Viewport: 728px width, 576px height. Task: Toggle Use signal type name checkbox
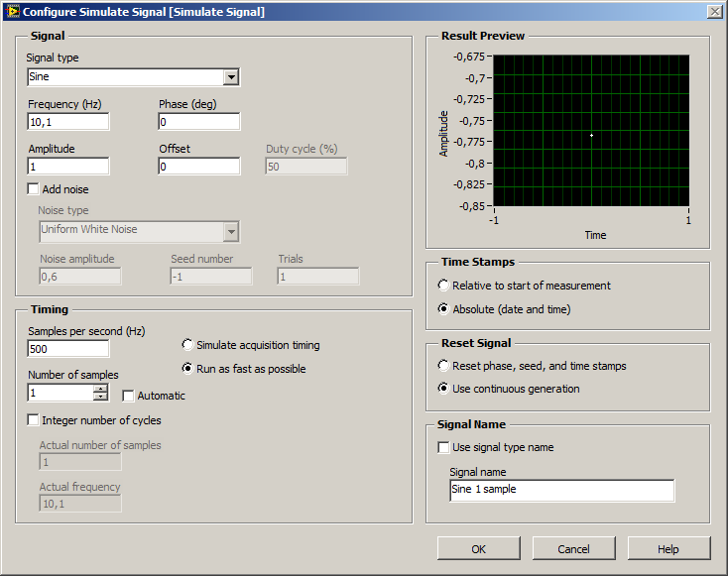444,447
